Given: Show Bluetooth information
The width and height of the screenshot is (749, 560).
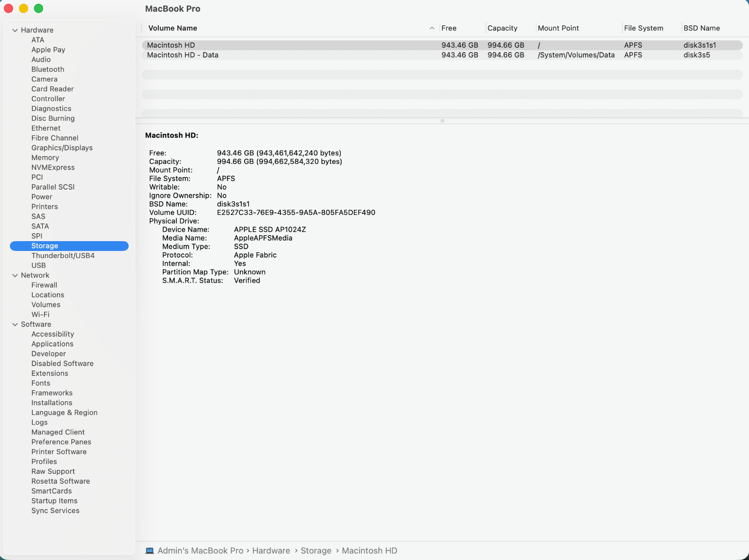Looking at the screenshot, I should tap(48, 70).
